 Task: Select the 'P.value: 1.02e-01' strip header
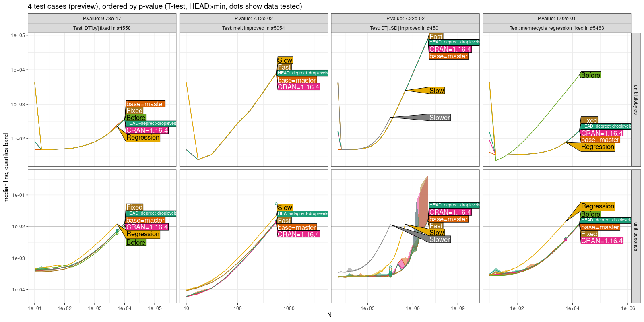click(x=557, y=19)
